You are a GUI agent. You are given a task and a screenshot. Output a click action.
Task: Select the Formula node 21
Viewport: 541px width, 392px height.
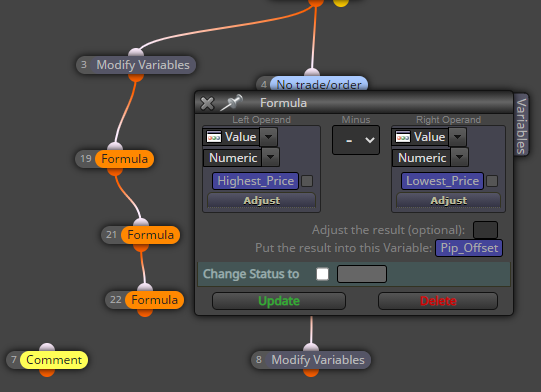point(141,235)
